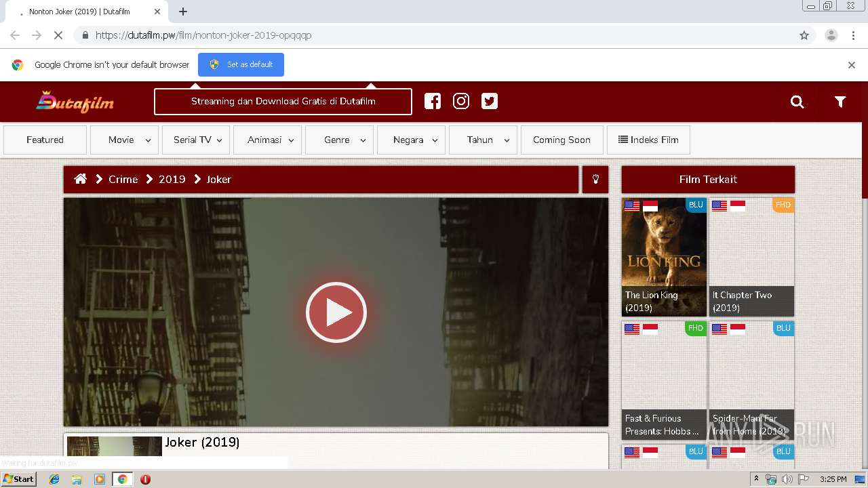Click the 2019 breadcrumb link

[172, 180]
